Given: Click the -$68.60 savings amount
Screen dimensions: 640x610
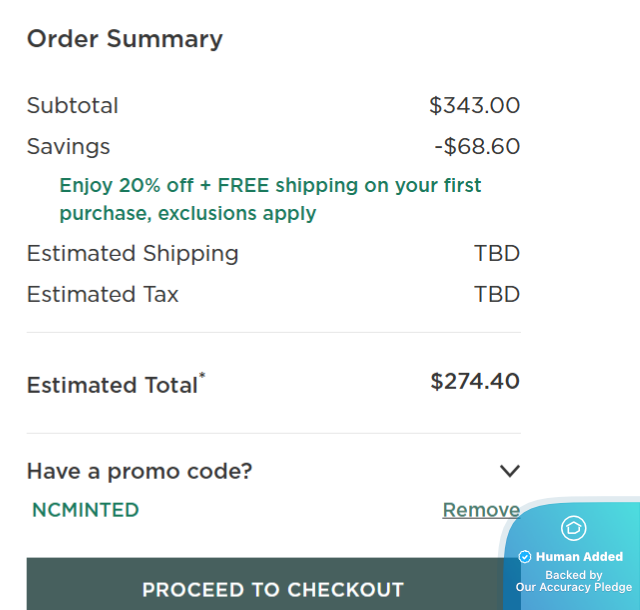Looking at the screenshot, I should tap(477, 147).
